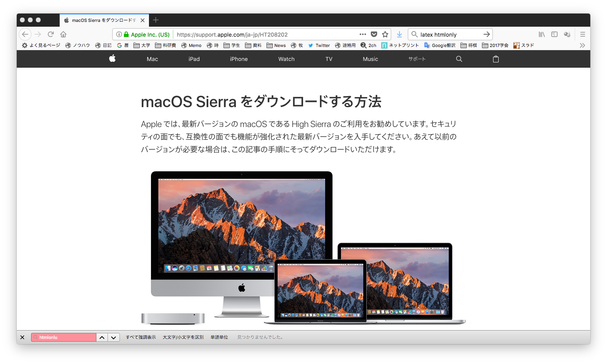Expand the 2017学会 bookmark folder
Viewport: 607px width, 364px height.
[x=495, y=45]
